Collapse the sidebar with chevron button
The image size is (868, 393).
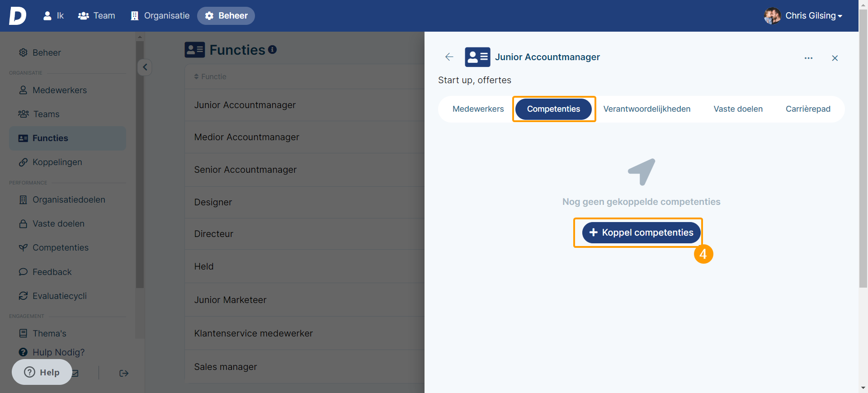(145, 67)
